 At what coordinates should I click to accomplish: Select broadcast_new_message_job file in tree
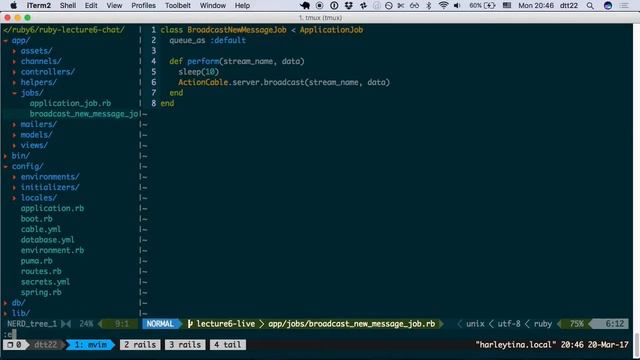click(x=84, y=114)
